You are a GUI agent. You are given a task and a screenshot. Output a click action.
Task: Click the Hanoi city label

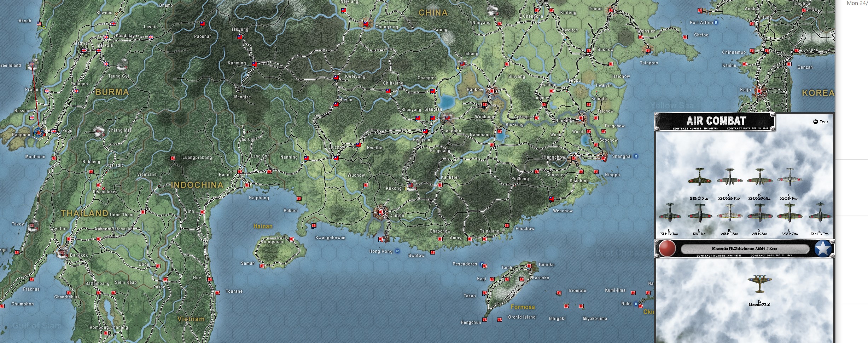pyautogui.click(x=225, y=175)
